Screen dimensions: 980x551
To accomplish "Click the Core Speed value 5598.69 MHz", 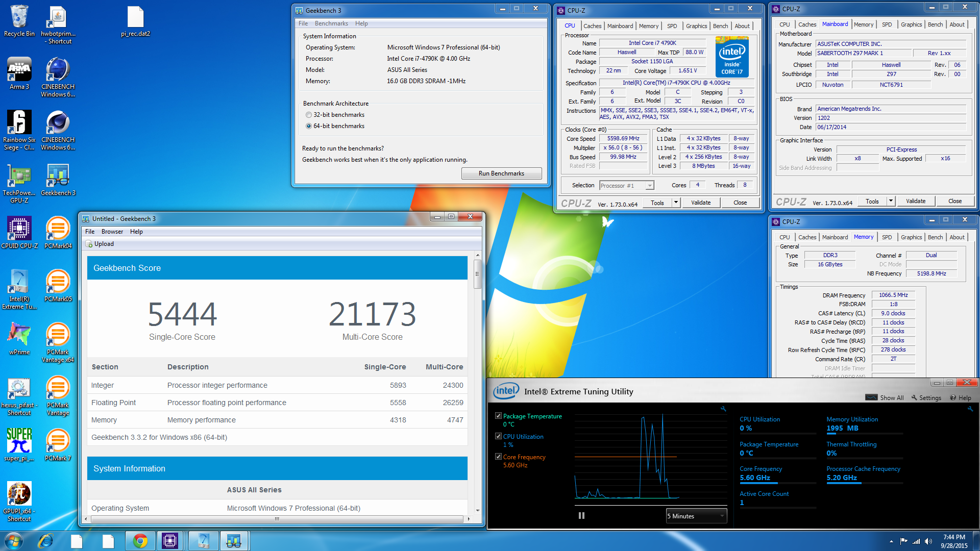I will coord(623,139).
